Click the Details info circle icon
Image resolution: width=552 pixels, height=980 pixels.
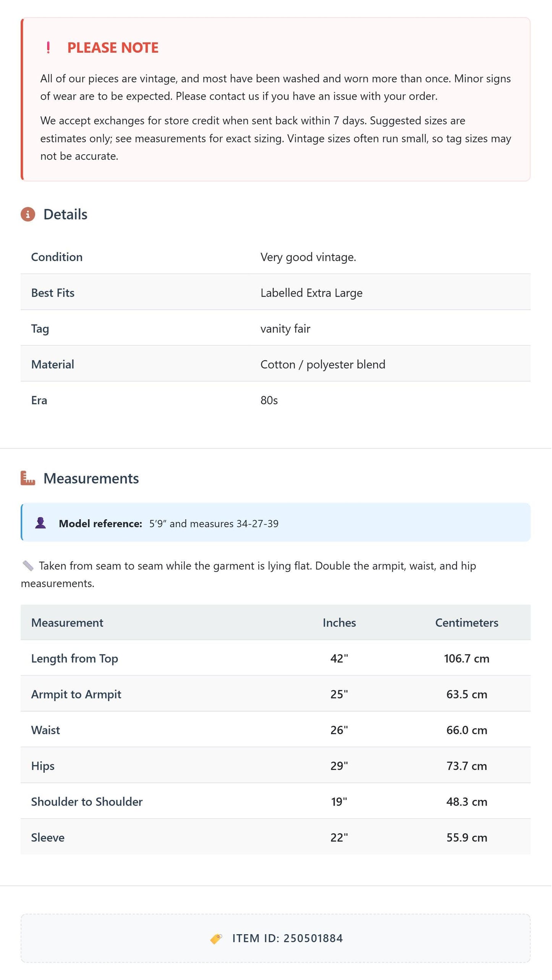28,215
